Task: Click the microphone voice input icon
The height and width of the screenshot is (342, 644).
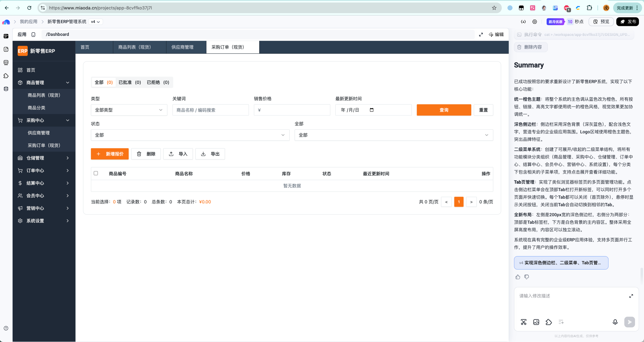Action: [615, 322]
